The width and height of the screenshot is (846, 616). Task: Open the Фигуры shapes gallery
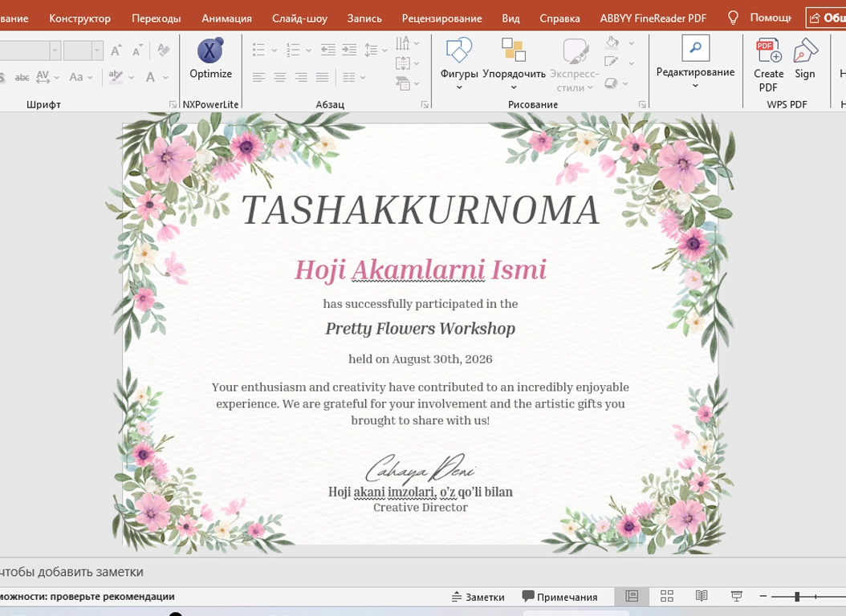459,63
